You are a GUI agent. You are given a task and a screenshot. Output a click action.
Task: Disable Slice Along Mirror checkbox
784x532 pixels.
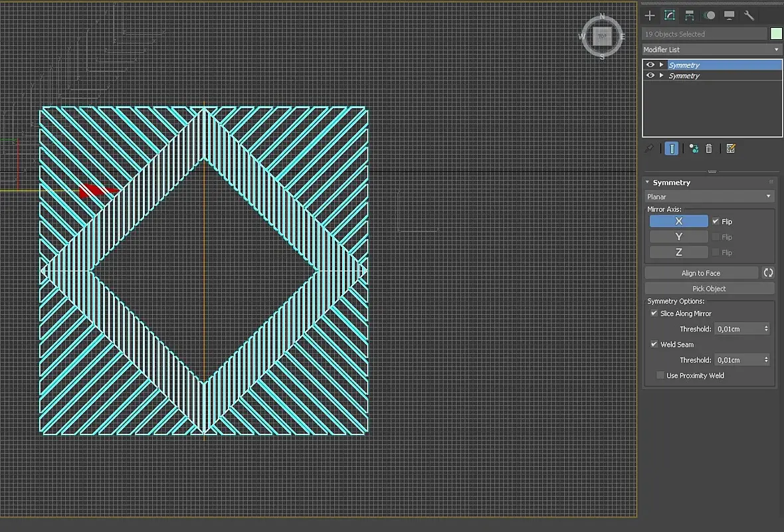click(654, 313)
